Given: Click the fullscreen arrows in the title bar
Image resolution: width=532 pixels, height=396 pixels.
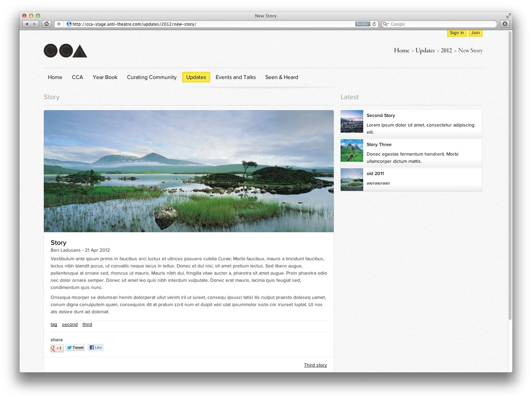Looking at the screenshot, I should (508, 16).
